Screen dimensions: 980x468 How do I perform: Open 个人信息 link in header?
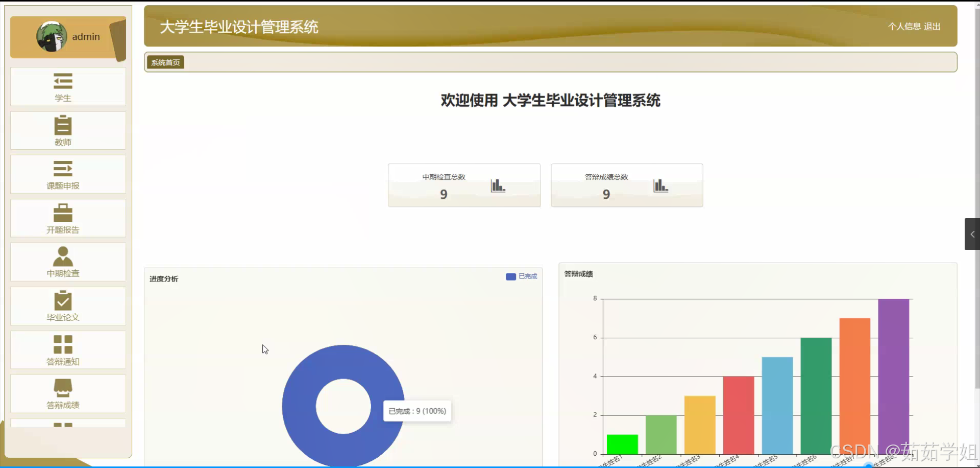904,27
